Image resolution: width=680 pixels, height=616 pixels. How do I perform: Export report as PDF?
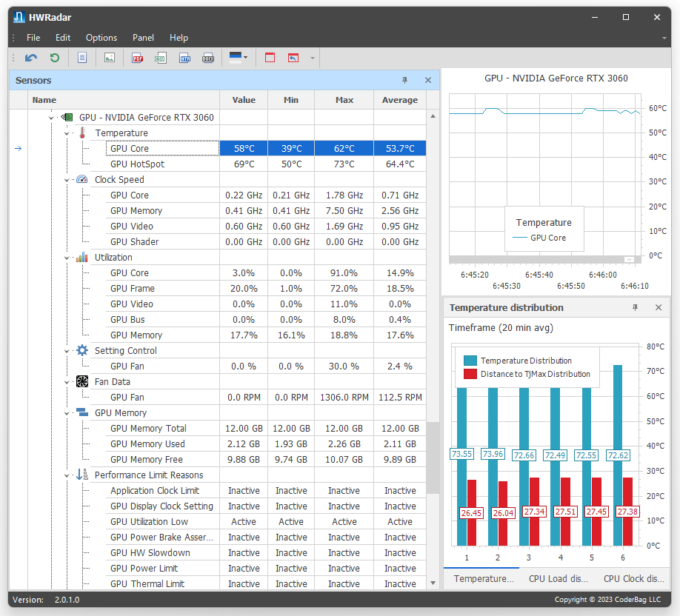[x=138, y=58]
